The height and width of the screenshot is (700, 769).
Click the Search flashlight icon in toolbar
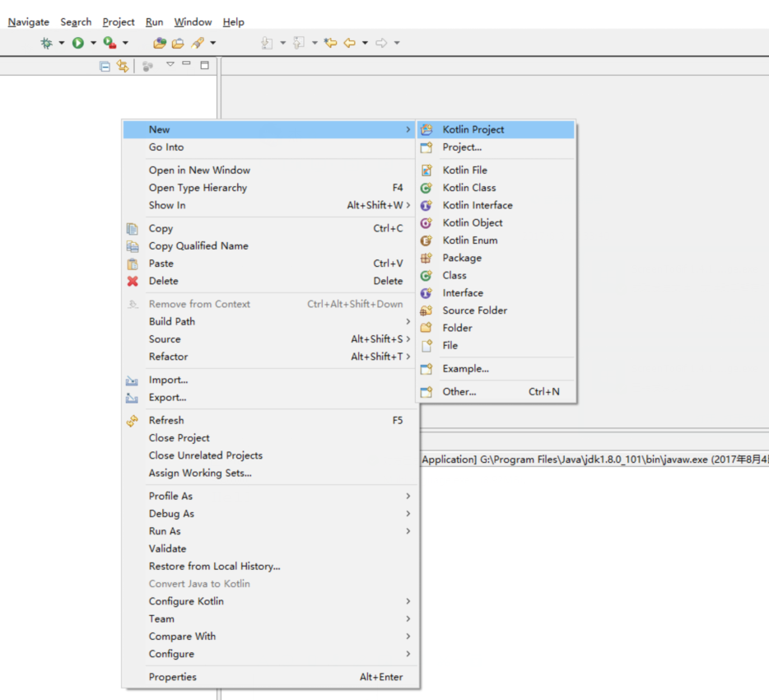(198, 43)
